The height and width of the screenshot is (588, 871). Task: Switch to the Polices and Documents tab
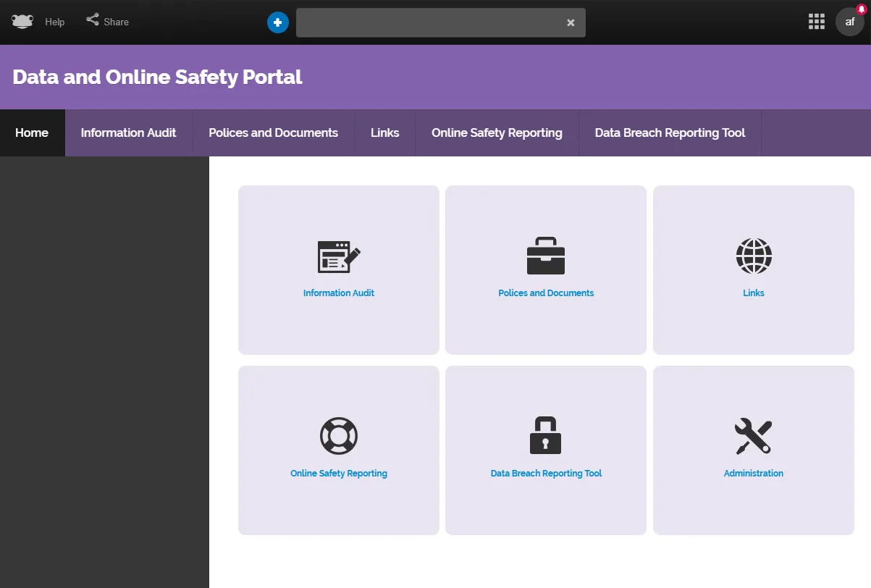click(274, 133)
